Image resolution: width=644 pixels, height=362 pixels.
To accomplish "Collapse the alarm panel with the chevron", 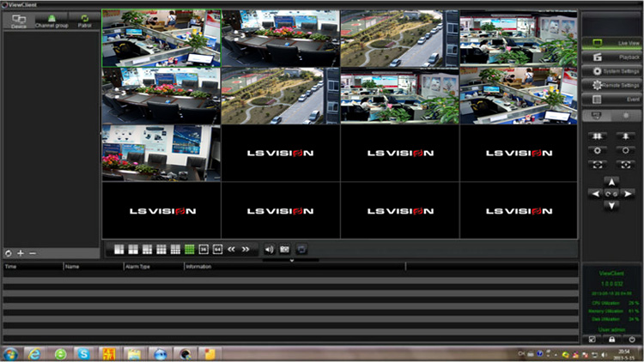I will (x=292, y=260).
